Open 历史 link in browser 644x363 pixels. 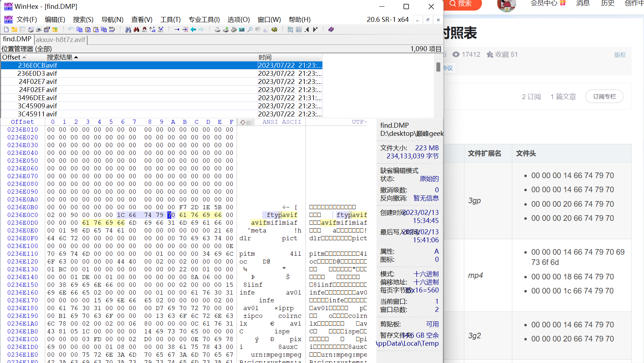click(x=608, y=3)
